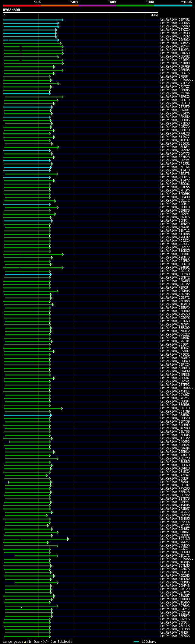Open the UniRef100_C7ID53 record
Viewport: 195px width, 644px height.
tap(175, 124)
